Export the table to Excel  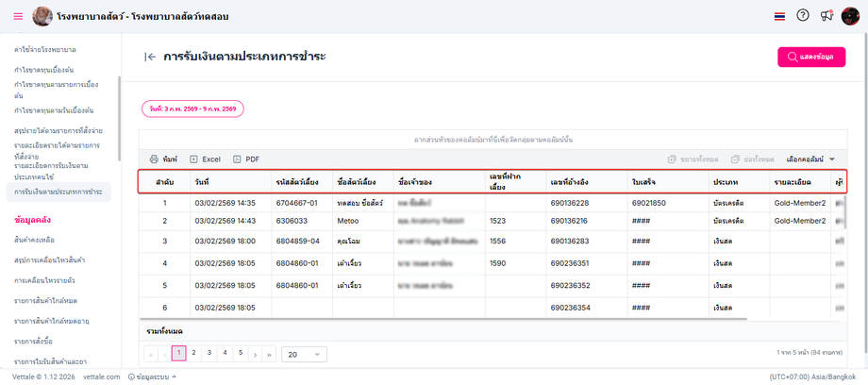point(205,159)
